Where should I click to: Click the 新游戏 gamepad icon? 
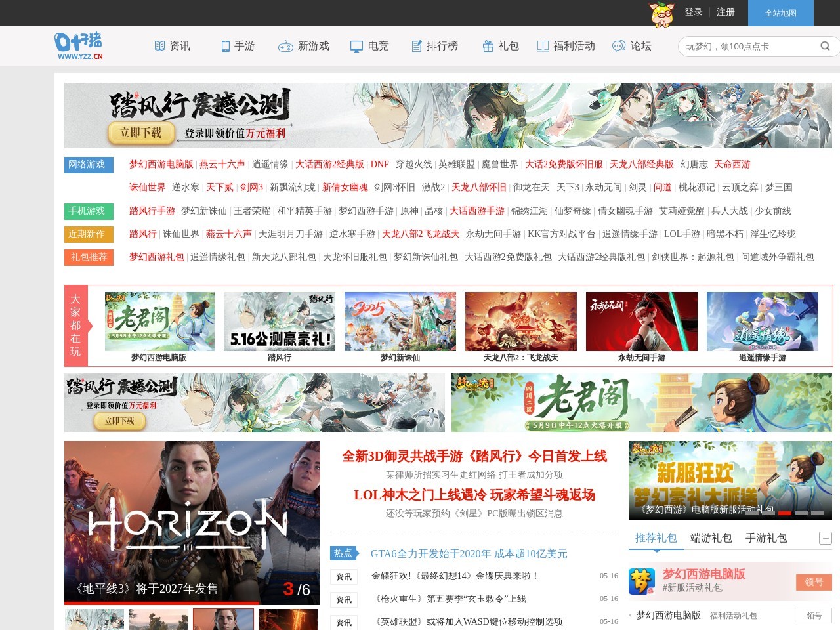tap(285, 47)
